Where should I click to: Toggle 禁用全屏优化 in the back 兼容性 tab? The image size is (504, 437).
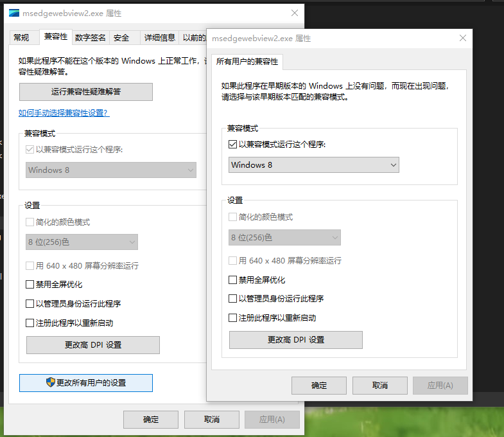[x=30, y=285]
